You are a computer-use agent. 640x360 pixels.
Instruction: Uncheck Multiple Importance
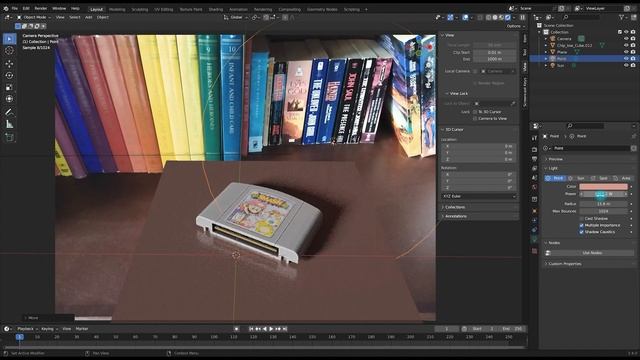click(582, 225)
